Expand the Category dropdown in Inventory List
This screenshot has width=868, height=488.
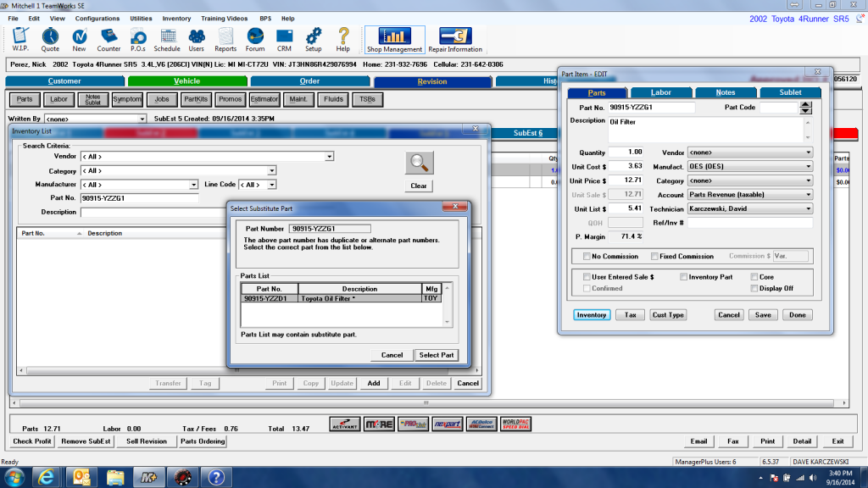click(272, 171)
